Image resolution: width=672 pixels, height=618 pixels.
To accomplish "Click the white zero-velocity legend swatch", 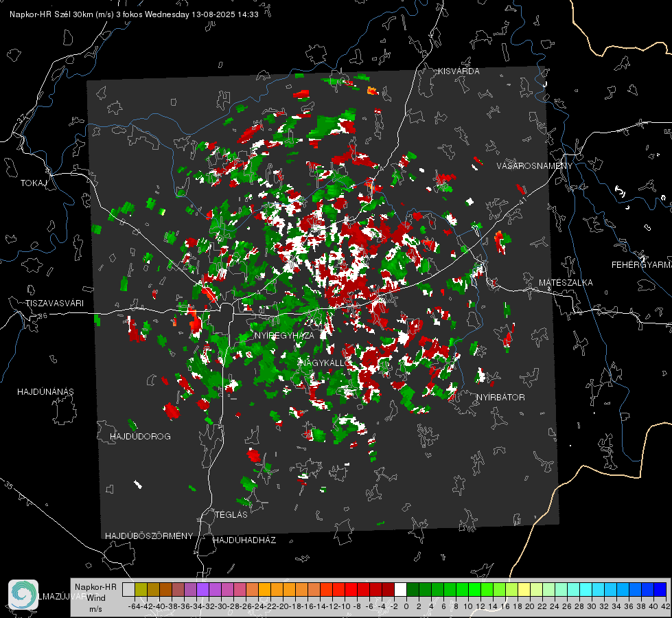I will 400,590.
